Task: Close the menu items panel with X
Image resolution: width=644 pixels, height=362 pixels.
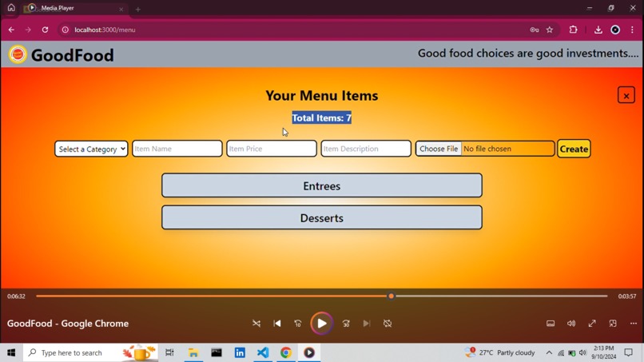Action: (626, 95)
